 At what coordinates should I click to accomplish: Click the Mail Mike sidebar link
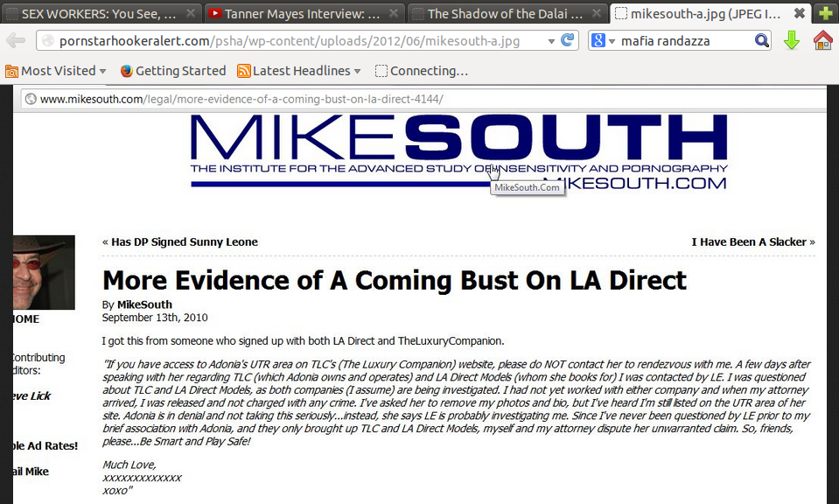[31, 472]
